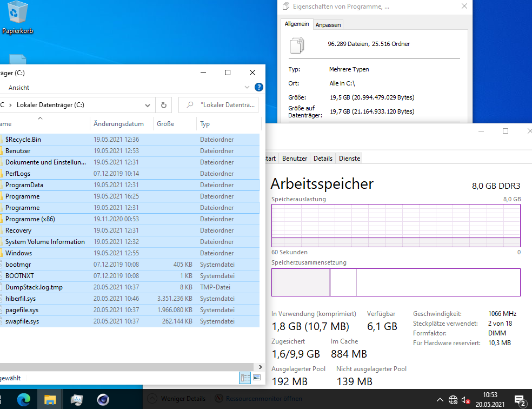
Task: Click the Explorer horizontal scrollbar right arrow
Action: [x=260, y=367]
